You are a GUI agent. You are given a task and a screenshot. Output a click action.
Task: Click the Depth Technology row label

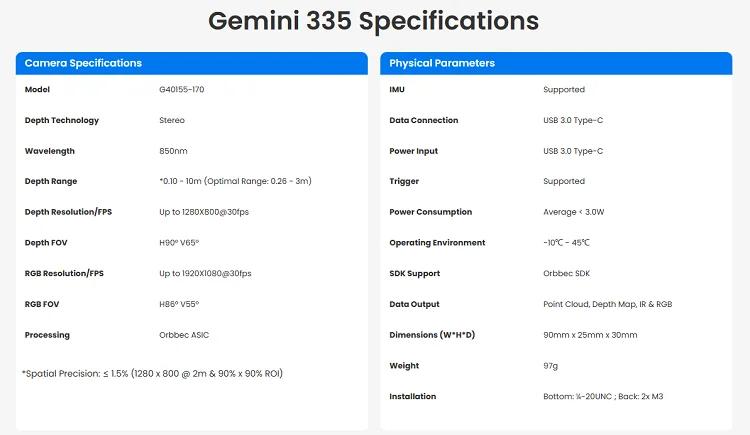[x=62, y=120]
